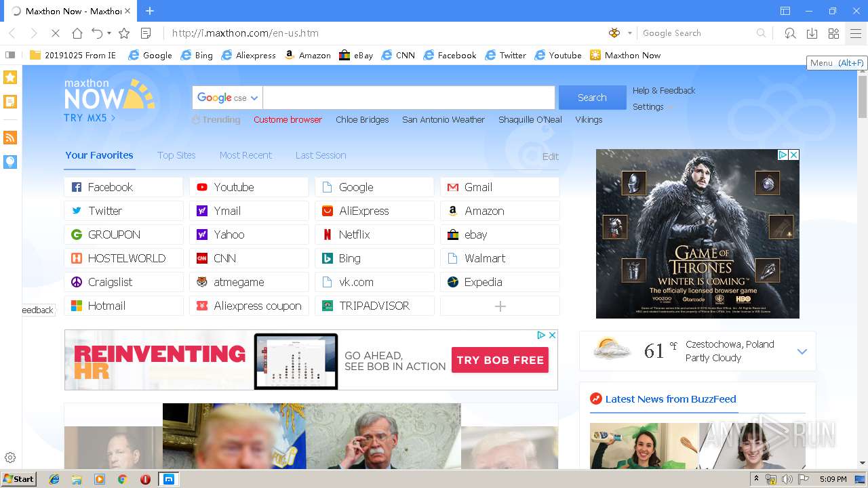
Task: Open the Gmail favorite tile
Action: pyautogui.click(x=500, y=187)
